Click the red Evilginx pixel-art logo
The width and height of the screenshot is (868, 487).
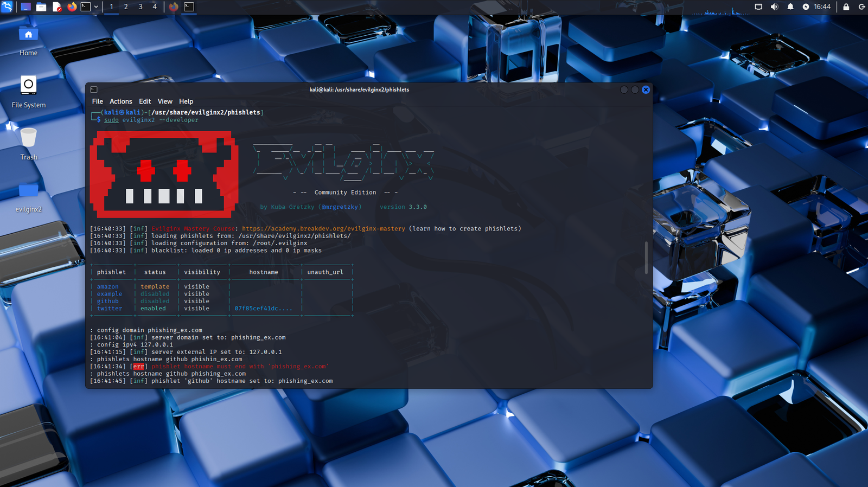coord(164,174)
